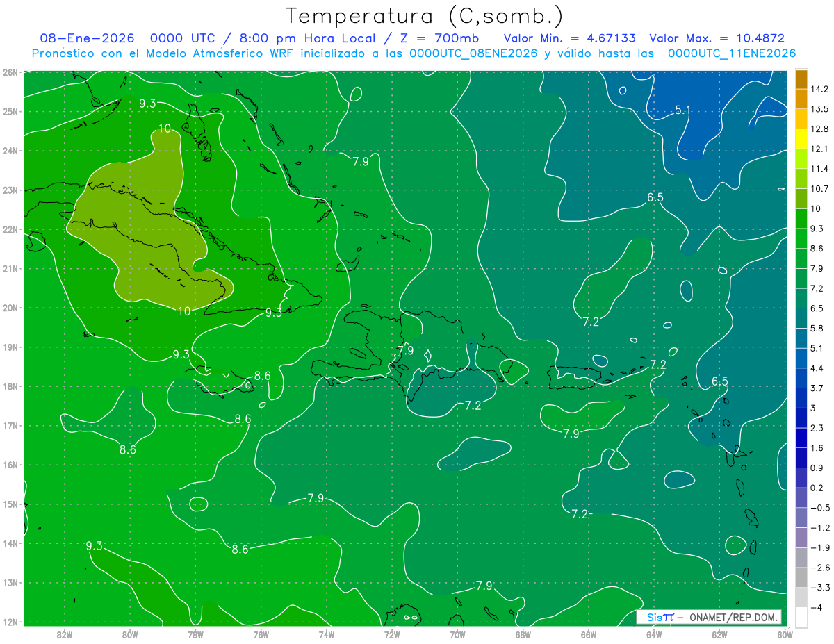Screen dimensions: 834x644
Task: Click legend label "10.7"
Action: click(818, 189)
